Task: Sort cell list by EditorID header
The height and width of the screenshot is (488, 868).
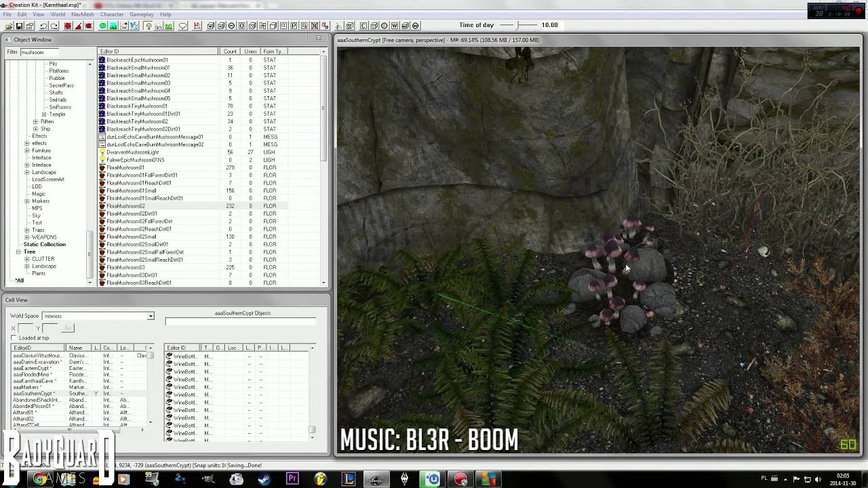Action: point(39,348)
